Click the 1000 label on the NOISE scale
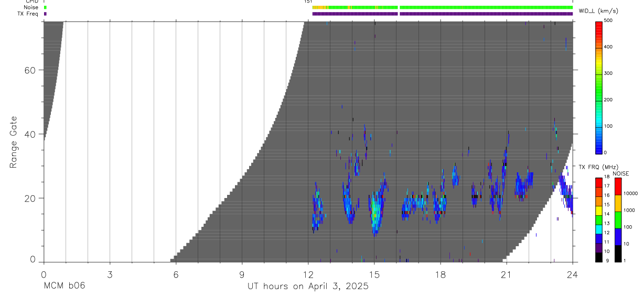This screenshot has height=297, width=644. pyautogui.click(x=629, y=210)
